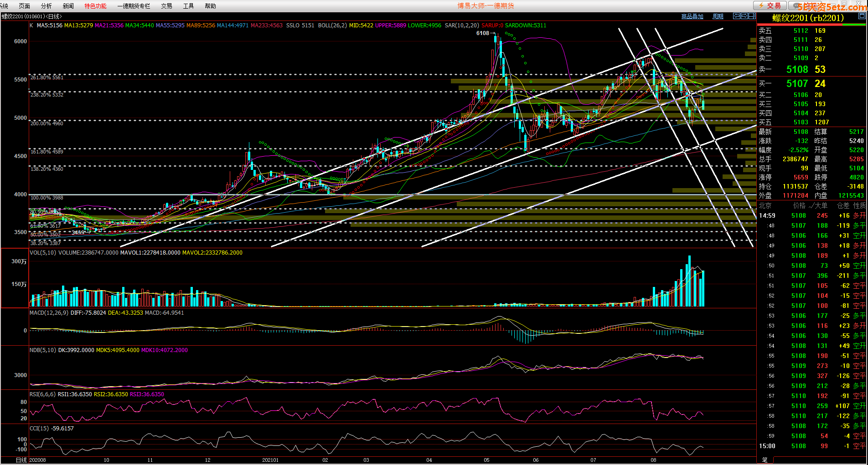Click the left arrow chart navigation icon
The height and width of the screenshot is (465, 868).
click(736, 16)
